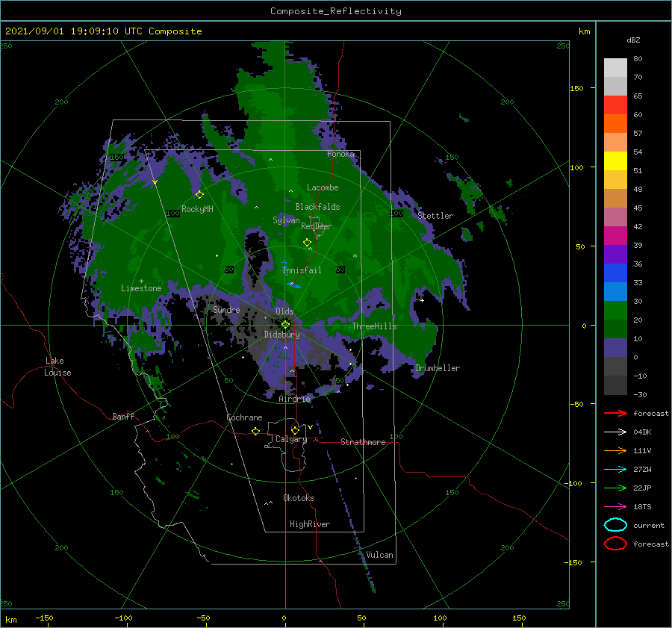
Task: Select the orange 111V arrow in legend
Action: pyautogui.click(x=615, y=450)
